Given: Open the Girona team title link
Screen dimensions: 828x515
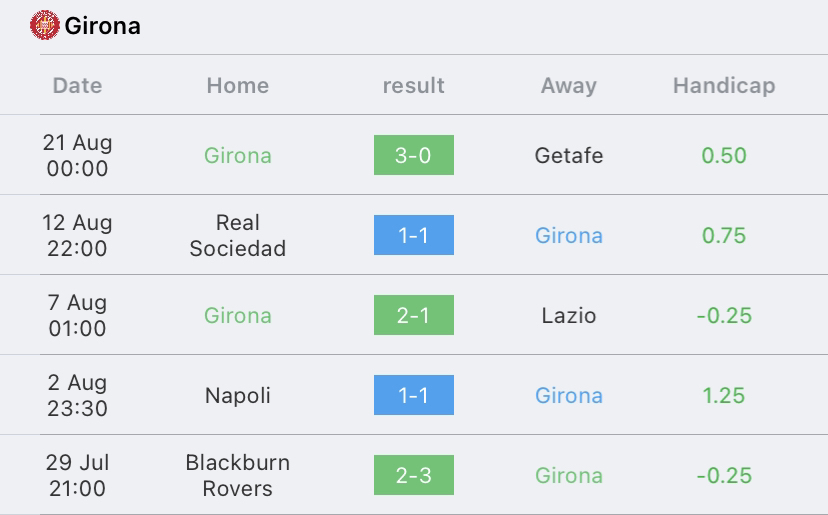Looking at the screenshot, I should point(102,26).
